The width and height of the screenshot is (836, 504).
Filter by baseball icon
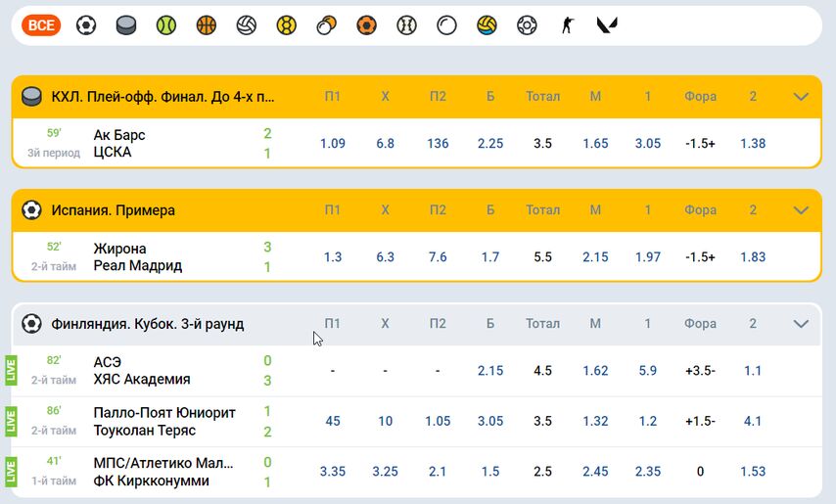(406, 25)
